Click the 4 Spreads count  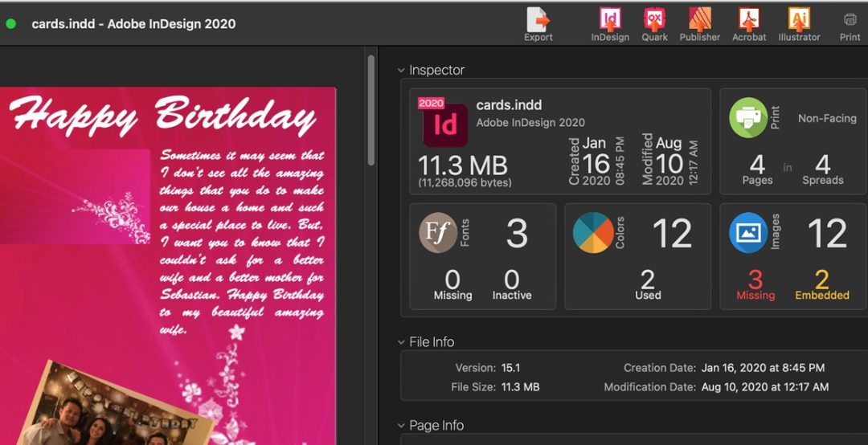823,169
